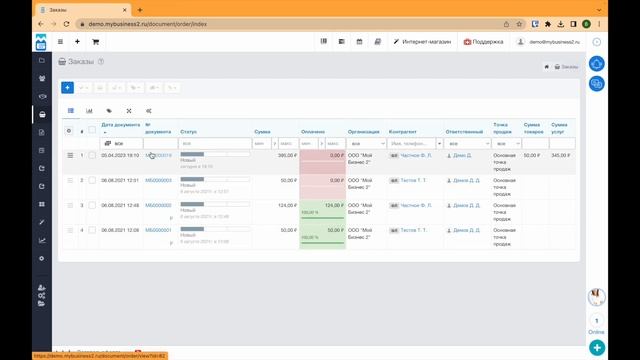
Task: Click the home icon in breadcrumb
Action: tap(547, 67)
